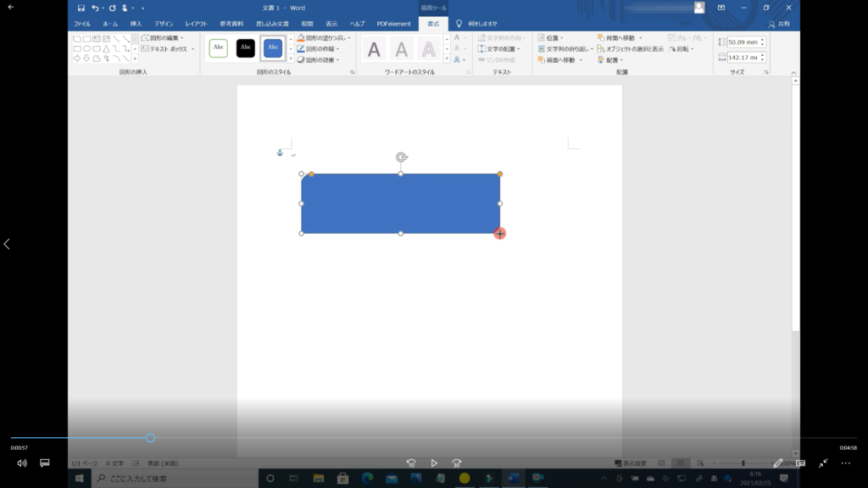Click the undo arrow icon
868x488 pixels.
[96, 8]
